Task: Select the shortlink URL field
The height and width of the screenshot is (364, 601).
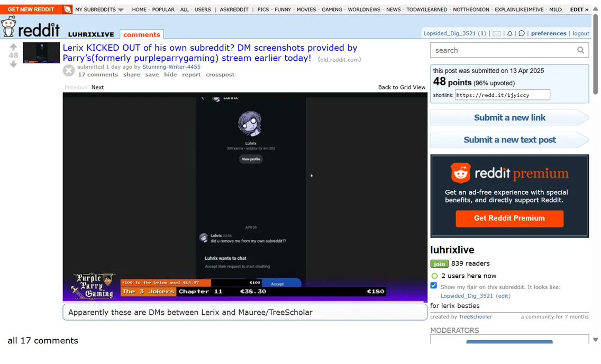Action: click(x=502, y=95)
